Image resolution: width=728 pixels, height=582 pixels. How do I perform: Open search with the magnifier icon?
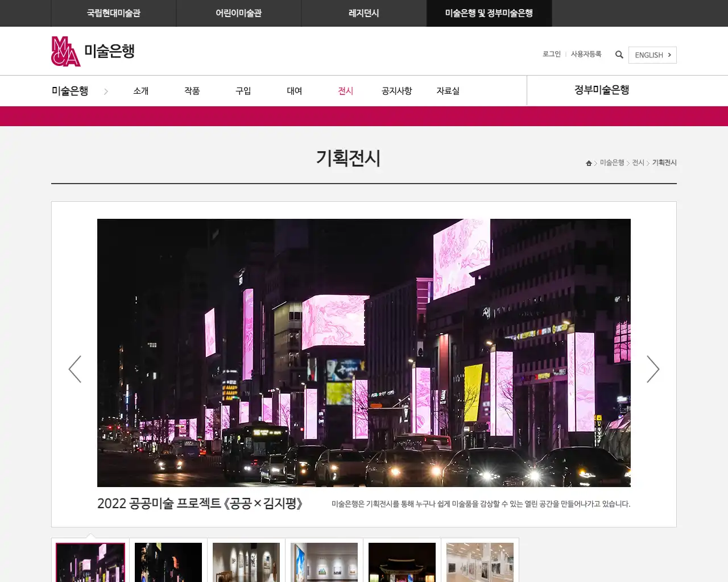(x=619, y=55)
